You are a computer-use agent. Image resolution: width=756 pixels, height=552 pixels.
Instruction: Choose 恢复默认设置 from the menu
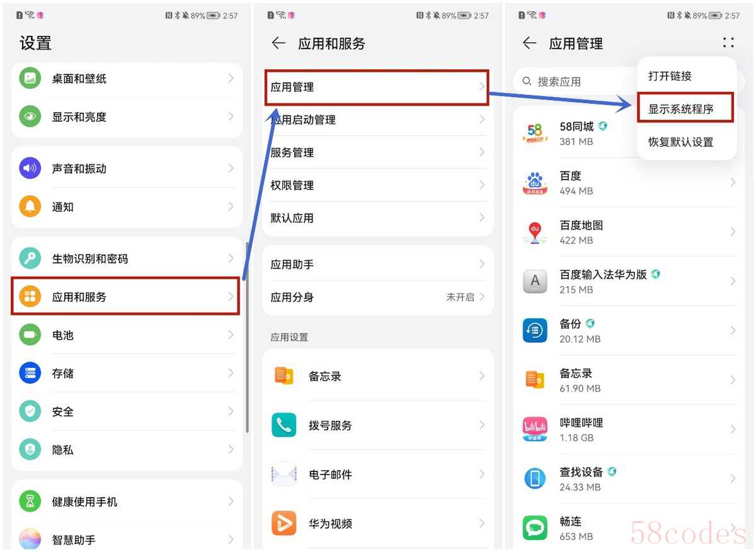(x=681, y=142)
